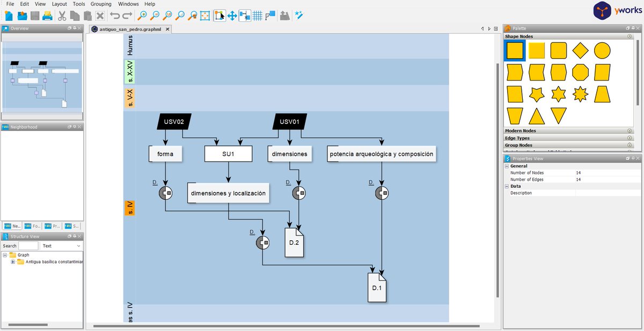Select the circle shape node in palette

point(602,50)
